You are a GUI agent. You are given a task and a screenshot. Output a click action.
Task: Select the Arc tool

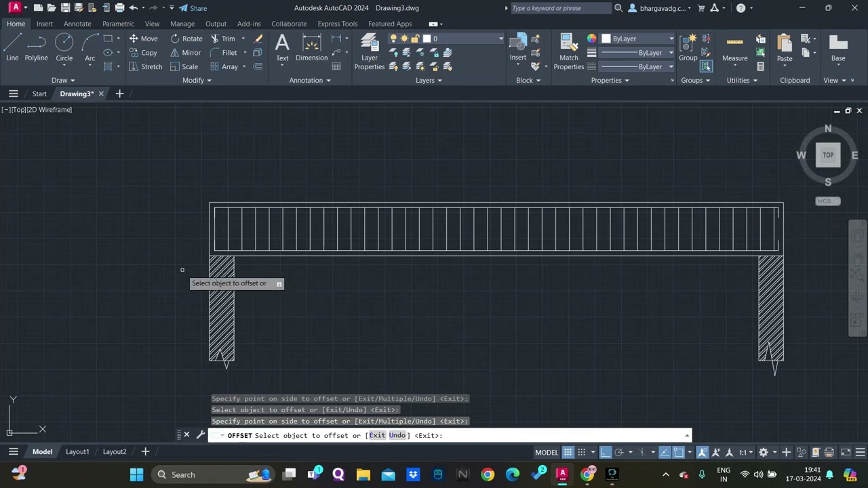point(90,47)
